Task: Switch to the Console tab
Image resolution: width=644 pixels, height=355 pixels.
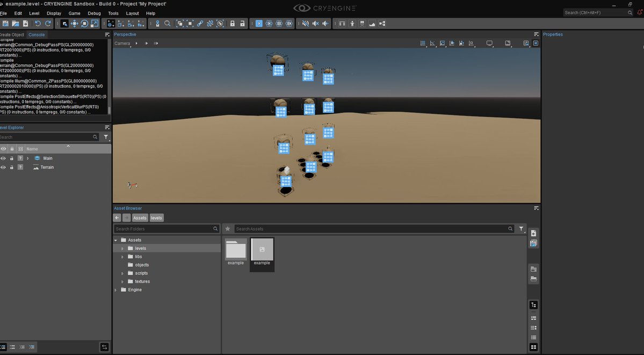Action: coord(37,35)
